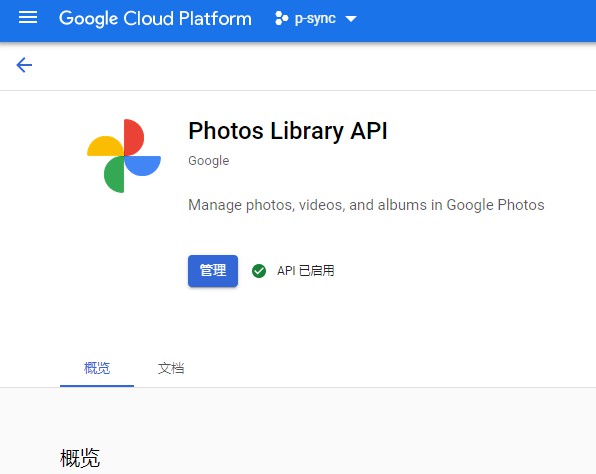Click the blue petal of Photos logo
Screen dimensions: 596x474
tap(143, 166)
